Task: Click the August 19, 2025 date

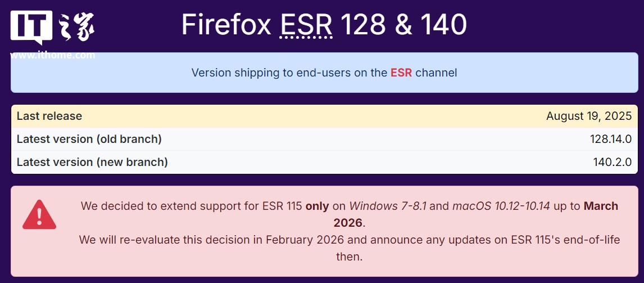Action: pyautogui.click(x=588, y=116)
